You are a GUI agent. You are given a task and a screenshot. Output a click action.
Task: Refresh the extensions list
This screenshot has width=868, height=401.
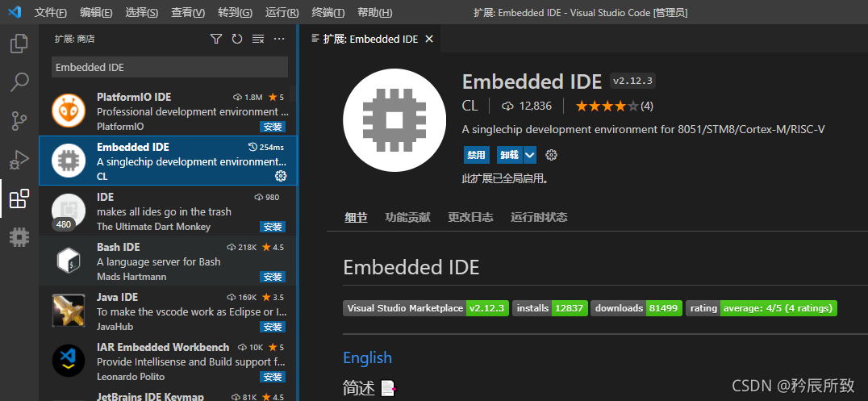coord(237,39)
